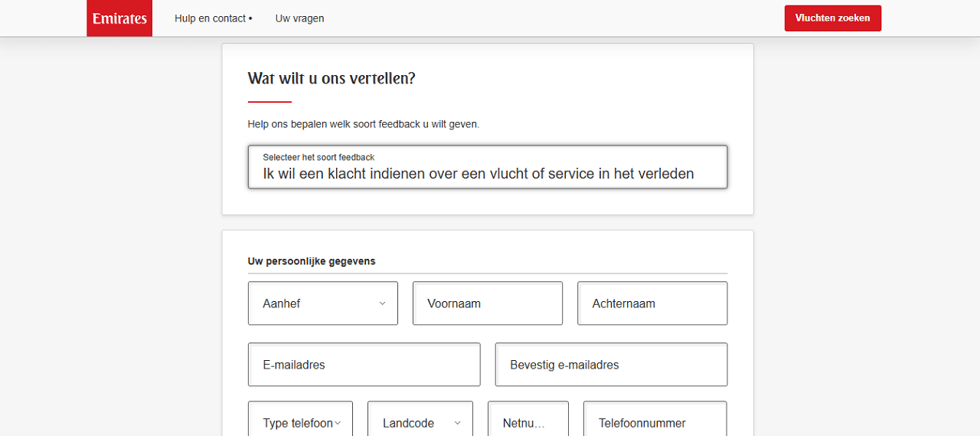Open the Hulp en contact menu

click(214, 18)
